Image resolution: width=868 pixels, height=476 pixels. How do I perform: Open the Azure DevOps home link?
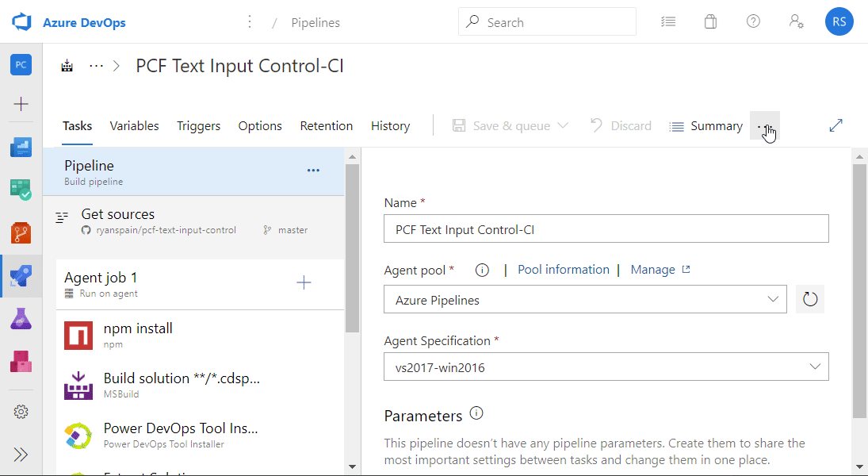point(84,23)
